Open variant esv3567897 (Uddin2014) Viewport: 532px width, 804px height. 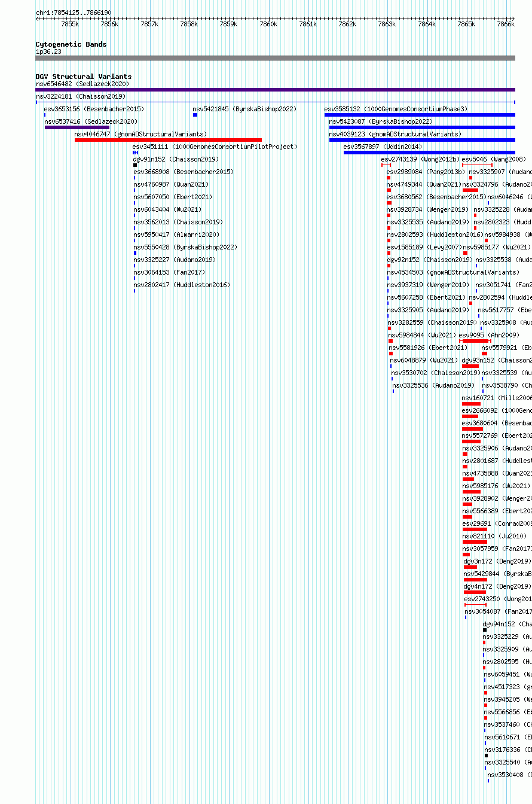[383, 147]
